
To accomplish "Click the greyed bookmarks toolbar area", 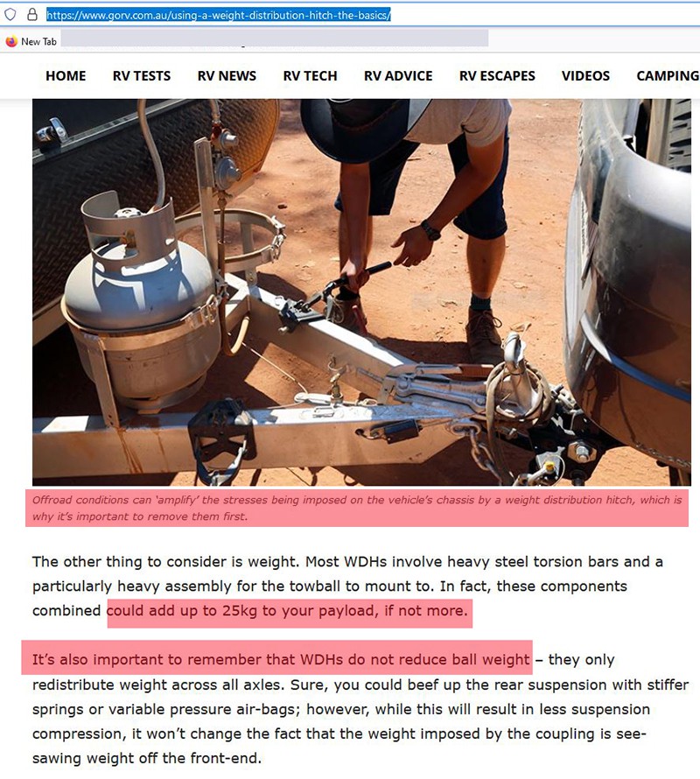I will click(274, 39).
